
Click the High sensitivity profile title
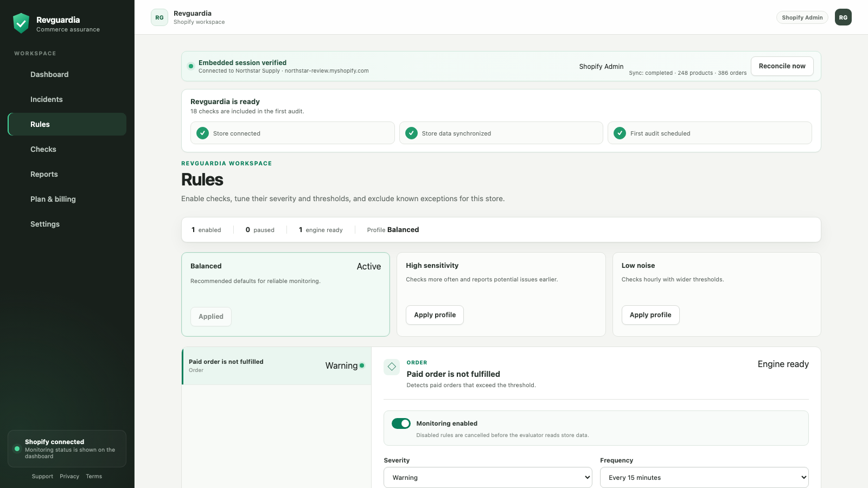(x=432, y=266)
